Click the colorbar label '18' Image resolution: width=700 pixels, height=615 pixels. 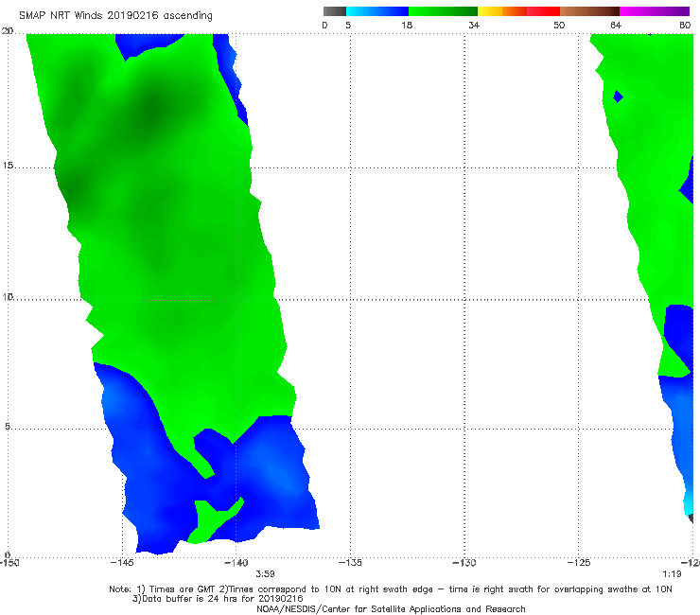coord(407,25)
